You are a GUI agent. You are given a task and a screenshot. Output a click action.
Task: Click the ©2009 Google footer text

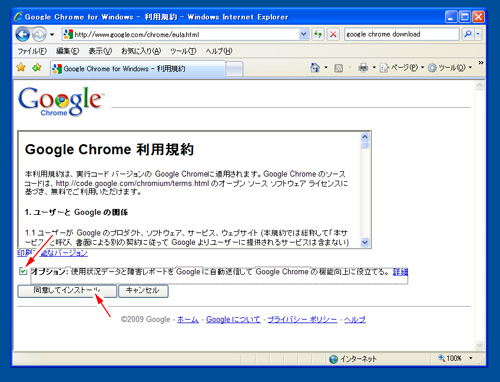tap(146, 319)
